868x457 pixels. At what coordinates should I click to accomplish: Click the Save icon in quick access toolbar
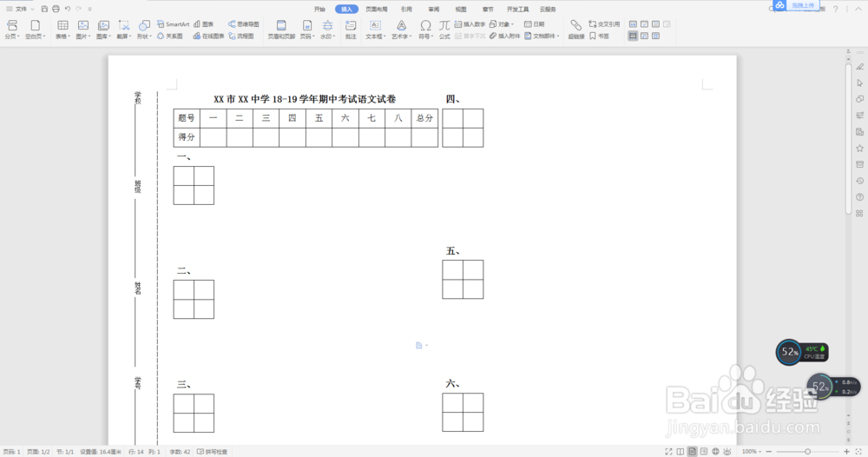44,9
